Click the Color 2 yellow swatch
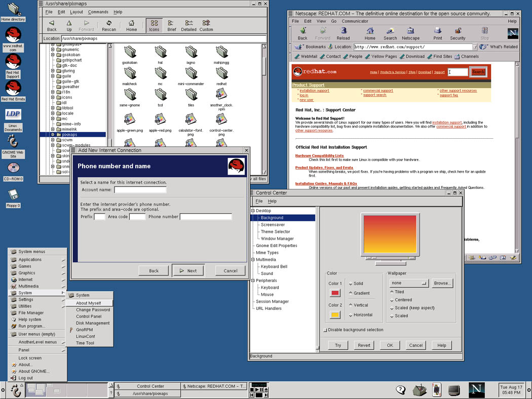The height and width of the screenshot is (399, 532). tap(335, 314)
